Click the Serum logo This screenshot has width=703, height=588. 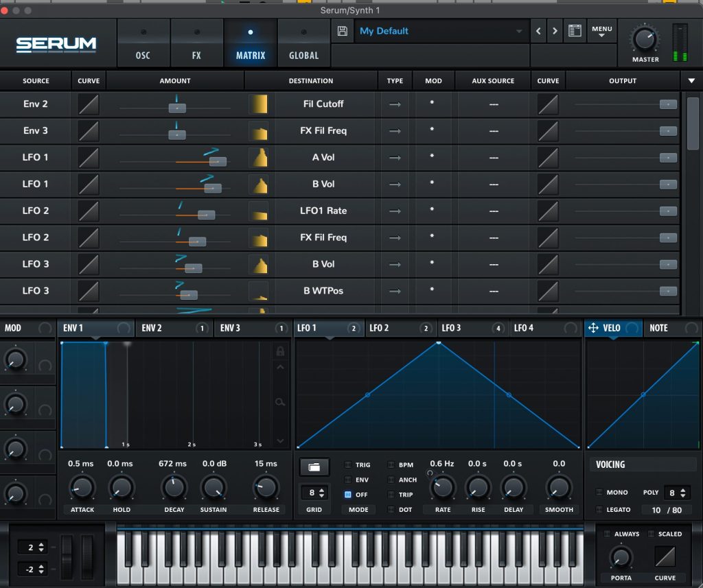click(x=56, y=45)
